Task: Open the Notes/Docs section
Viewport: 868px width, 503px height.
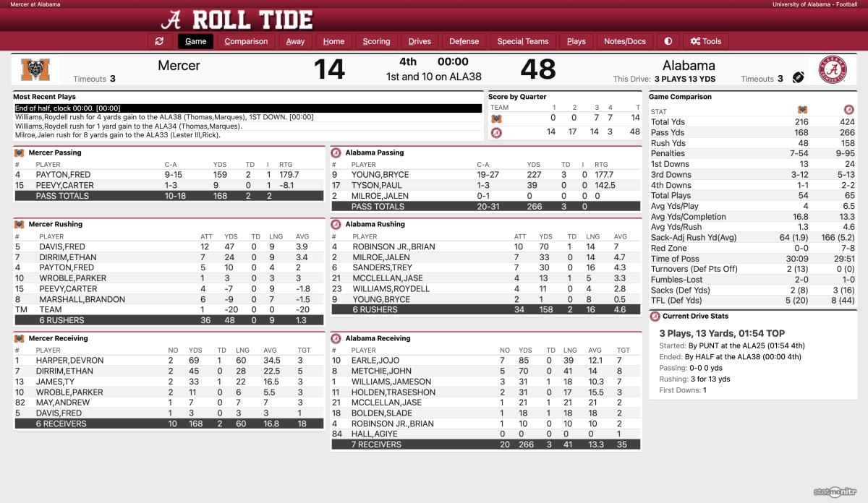Action: point(624,41)
